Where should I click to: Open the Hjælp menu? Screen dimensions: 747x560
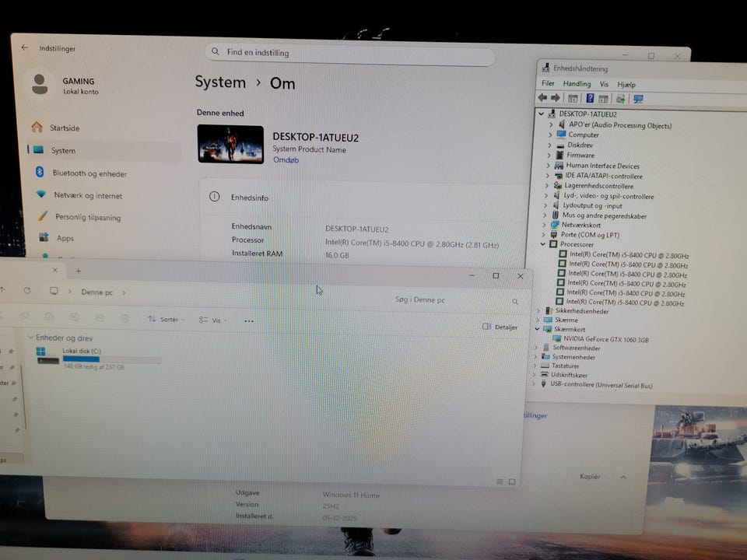pos(626,85)
